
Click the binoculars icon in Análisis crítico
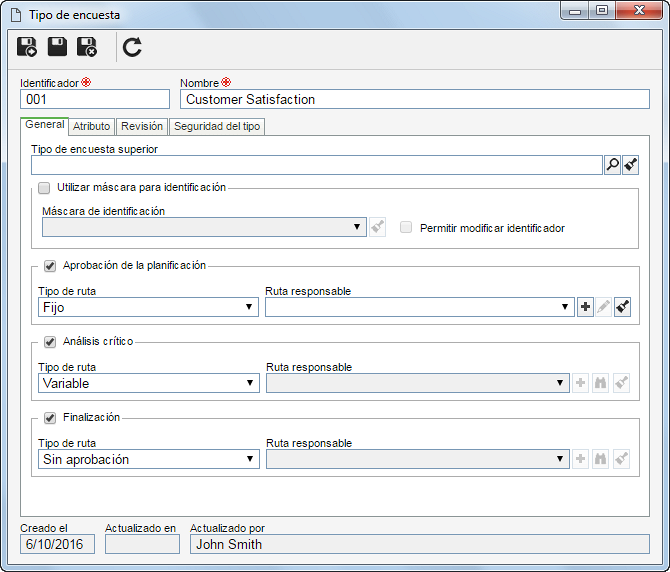600,383
